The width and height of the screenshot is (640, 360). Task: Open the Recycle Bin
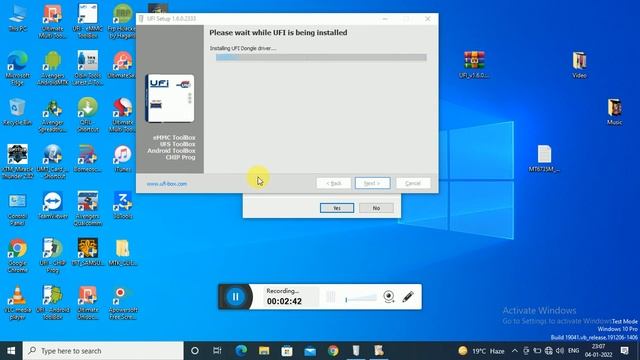[x=18, y=112]
